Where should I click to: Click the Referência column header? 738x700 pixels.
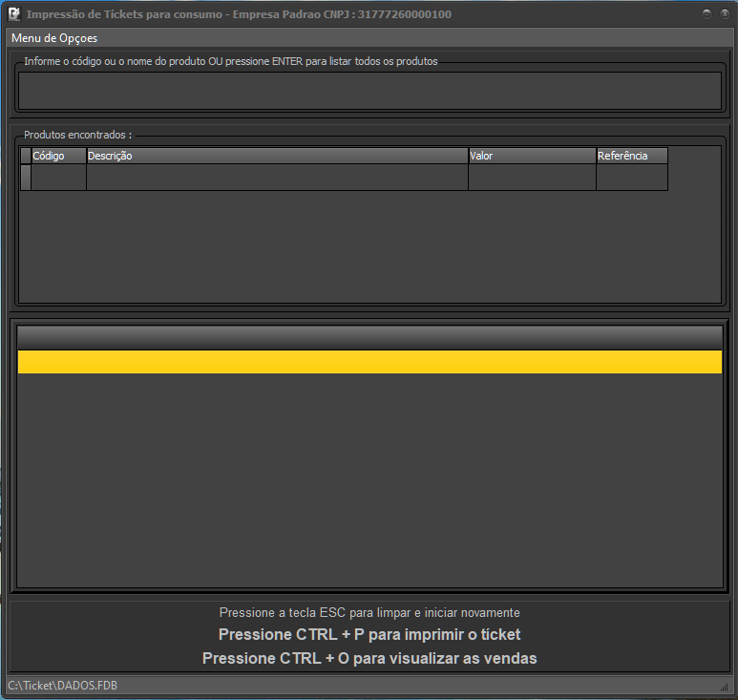(x=631, y=156)
